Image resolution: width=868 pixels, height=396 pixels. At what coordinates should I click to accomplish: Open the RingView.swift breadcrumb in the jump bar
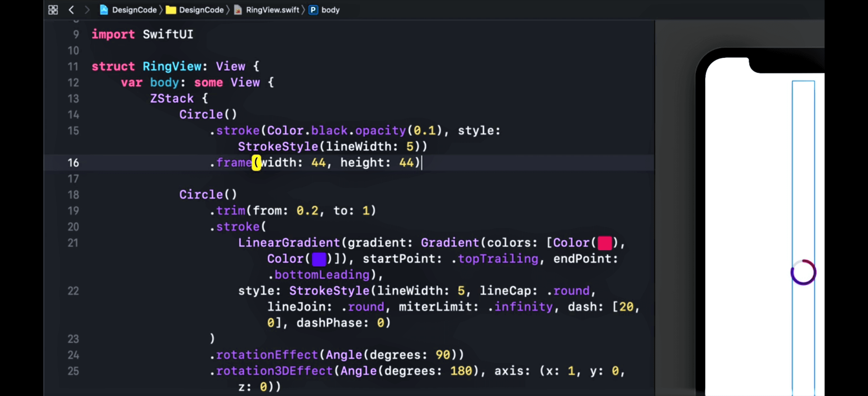point(267,10)
